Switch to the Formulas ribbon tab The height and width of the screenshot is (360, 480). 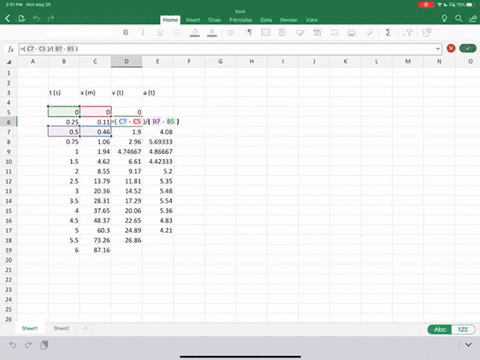(240, 20)
